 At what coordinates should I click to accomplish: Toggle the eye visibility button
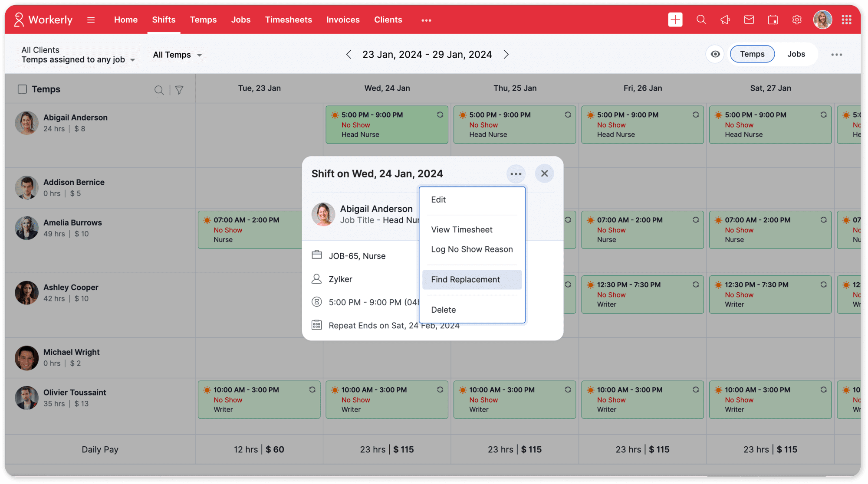point(715,54)
